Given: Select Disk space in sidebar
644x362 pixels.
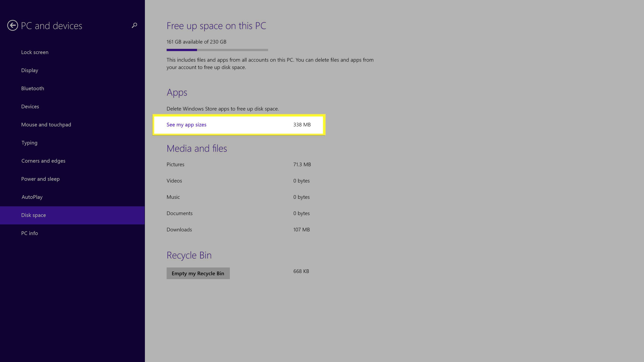Looking at the screenshot, I should (72, 215).
